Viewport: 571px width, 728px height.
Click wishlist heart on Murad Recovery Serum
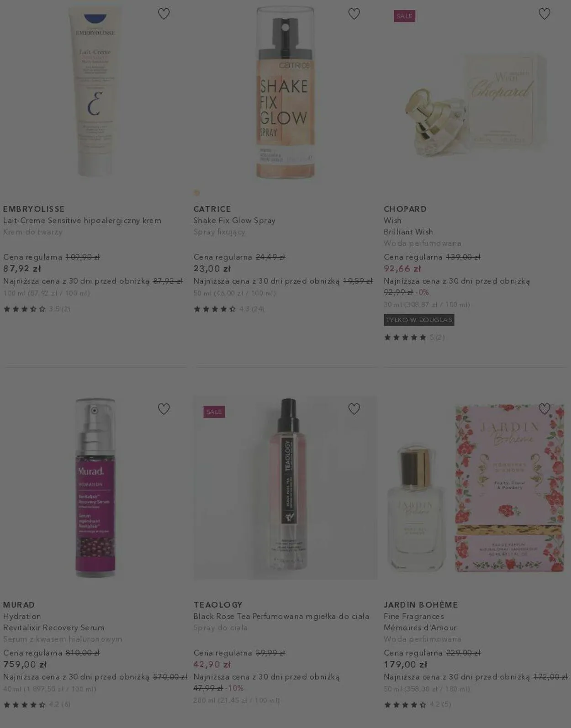(x=164, y=409)
